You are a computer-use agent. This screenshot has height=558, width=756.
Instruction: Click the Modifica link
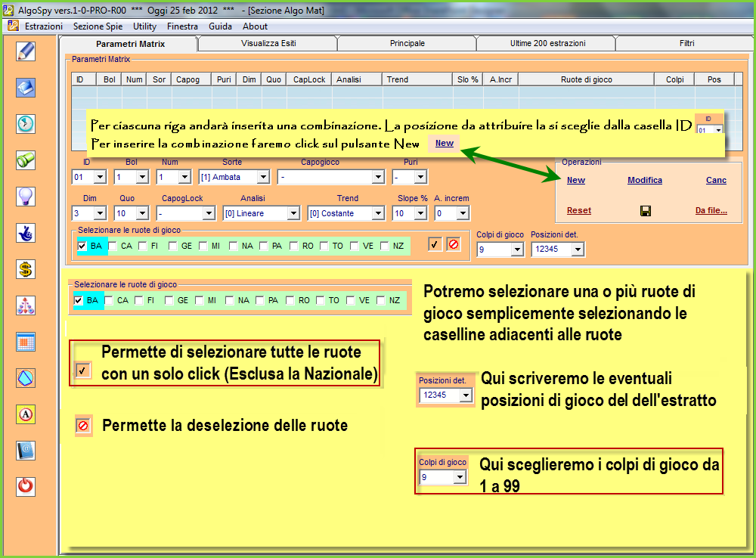pyautogui.click(x=645, y=180)
